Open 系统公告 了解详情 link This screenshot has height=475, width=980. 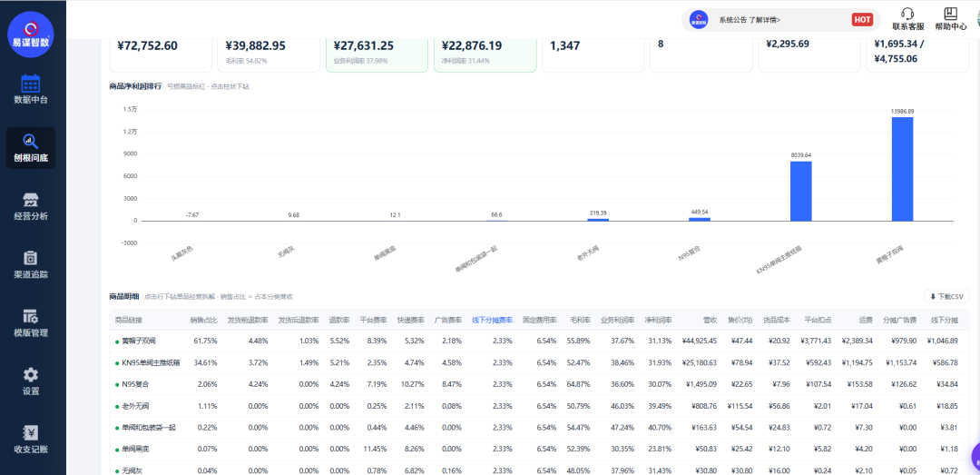pos(750,20)
